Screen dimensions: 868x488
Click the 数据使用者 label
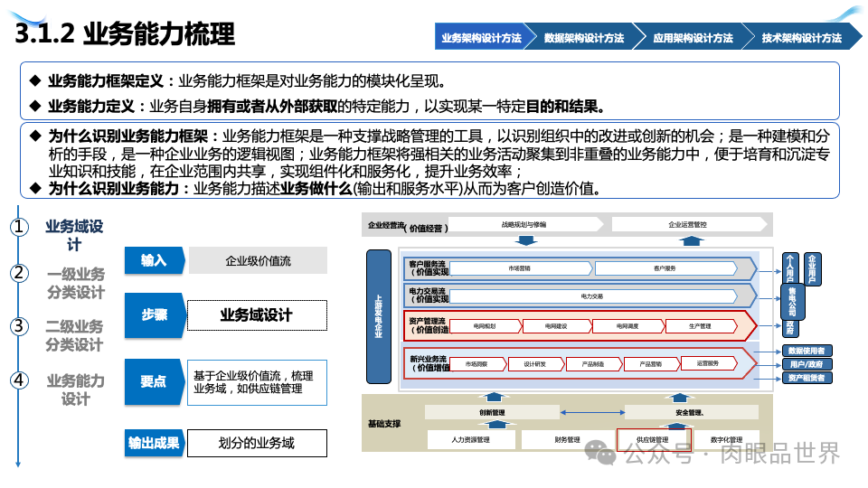click(x=807, y=351)
